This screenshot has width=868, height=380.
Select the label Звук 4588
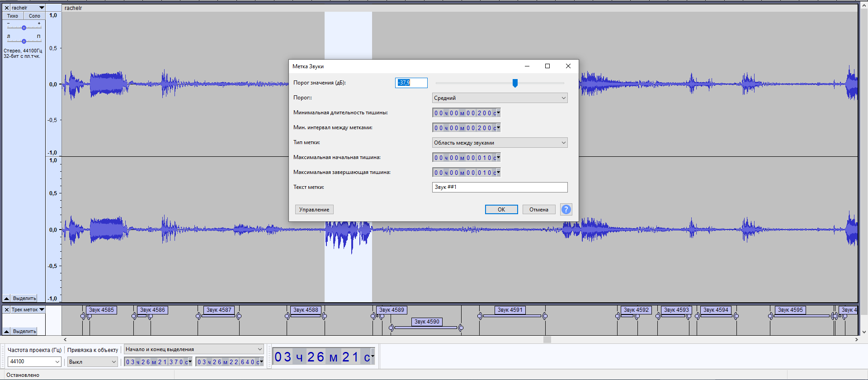click(306, 310)
